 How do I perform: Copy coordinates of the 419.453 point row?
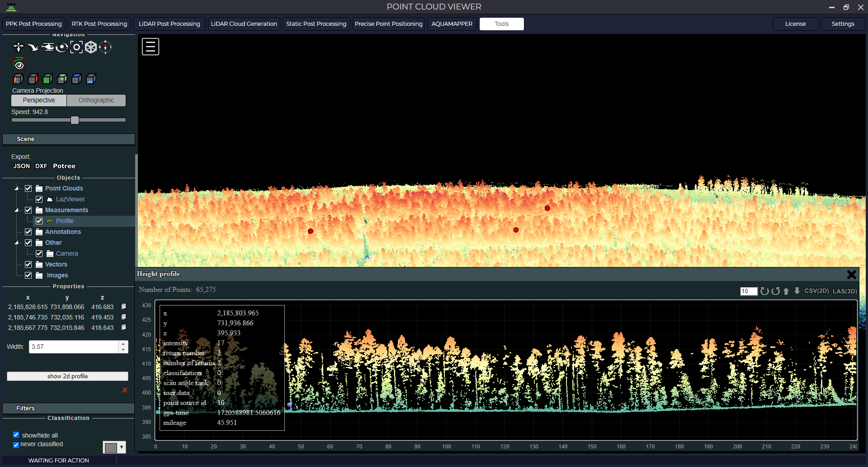pyautogui.click(x=124, y=317)
